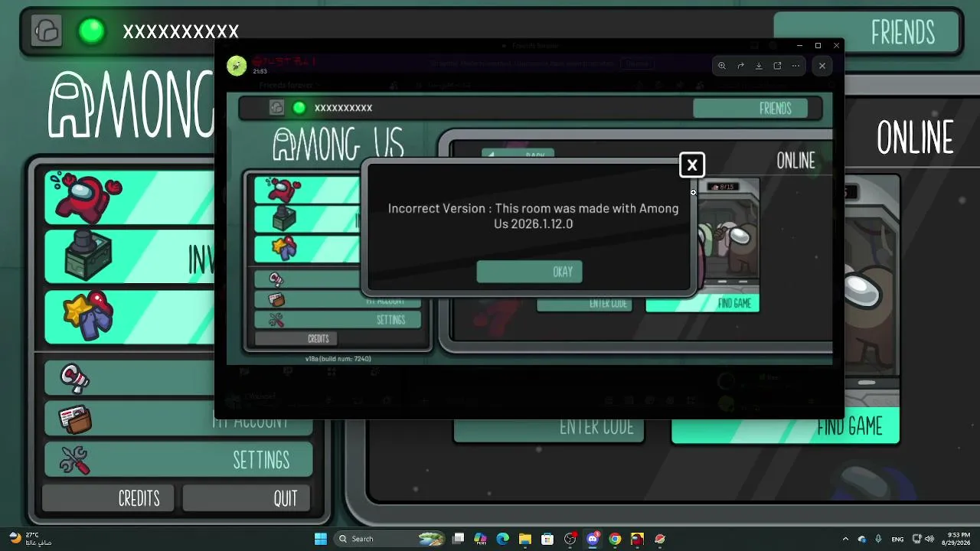Screen dimensions: 980x551
Task: Open the weather widget showing 27°C
Action: click(x=31, y=539)
